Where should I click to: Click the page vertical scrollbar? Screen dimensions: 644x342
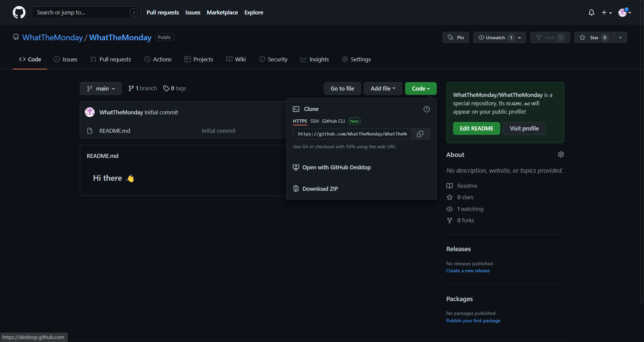tap(642, 152)
